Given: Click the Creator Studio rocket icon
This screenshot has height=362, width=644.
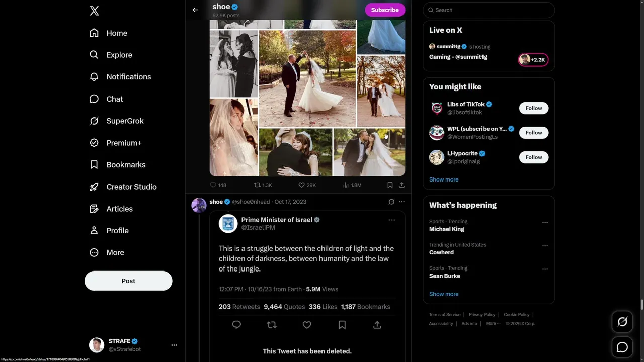Looking at the screenshot, I should tap(94, 187).
